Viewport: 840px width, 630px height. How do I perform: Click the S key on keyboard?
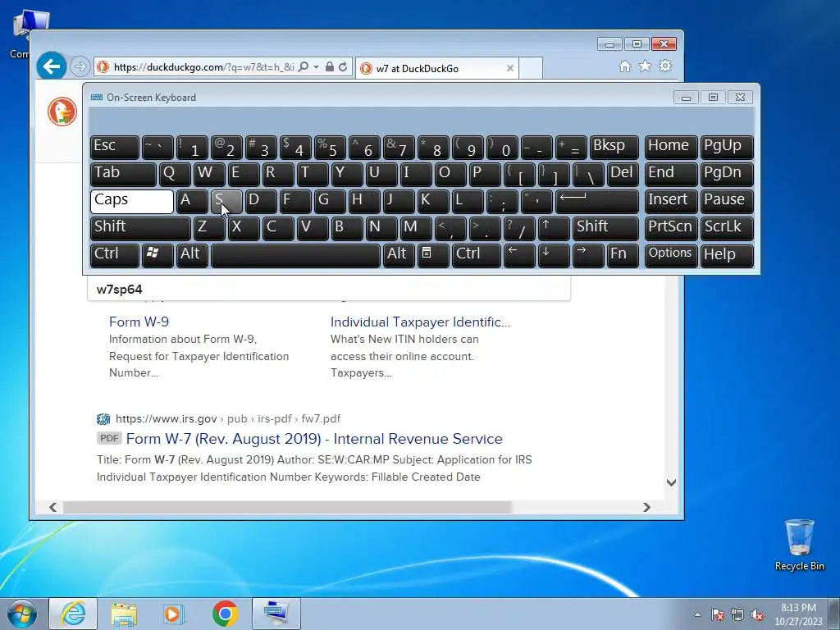click(226, 202)
